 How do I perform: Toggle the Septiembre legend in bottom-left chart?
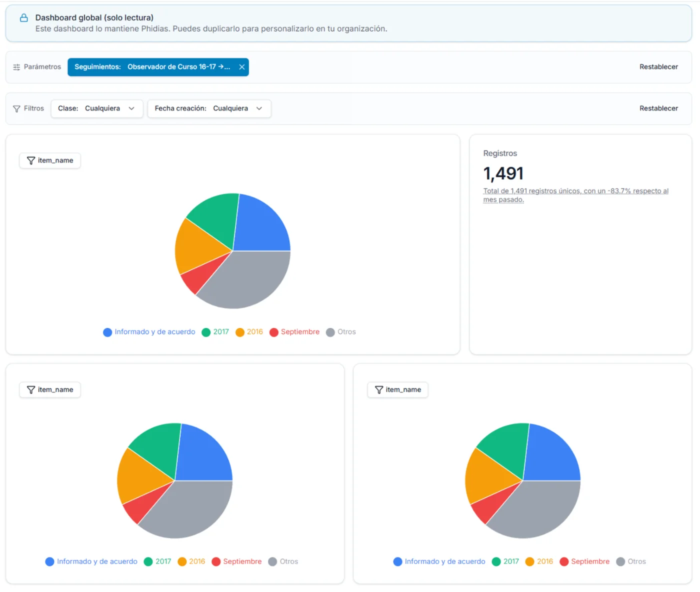236,561
